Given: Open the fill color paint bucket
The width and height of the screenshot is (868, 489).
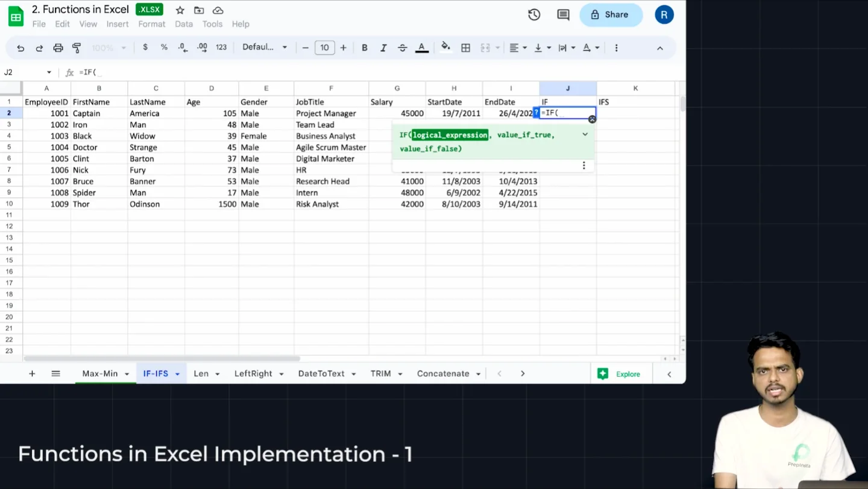Looking at the screenshot, I should (x=445, y=47).
